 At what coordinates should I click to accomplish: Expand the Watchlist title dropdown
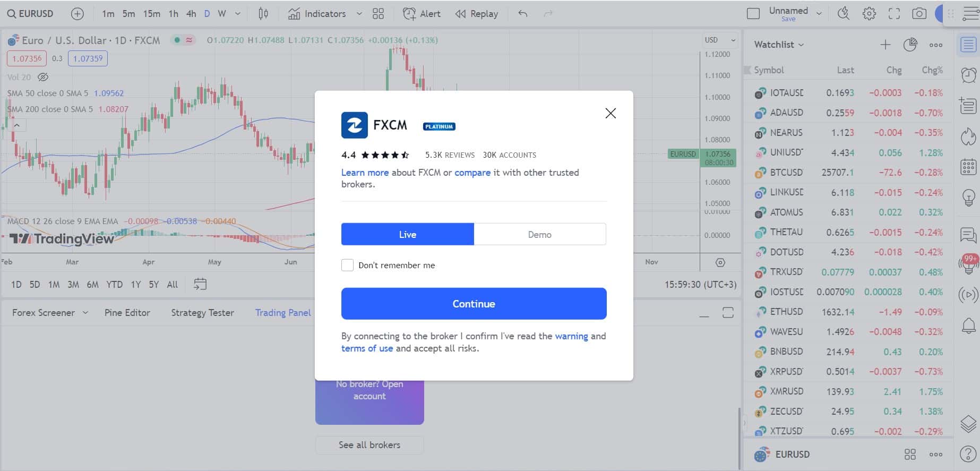pyautogui.click(x=779, y=45)
